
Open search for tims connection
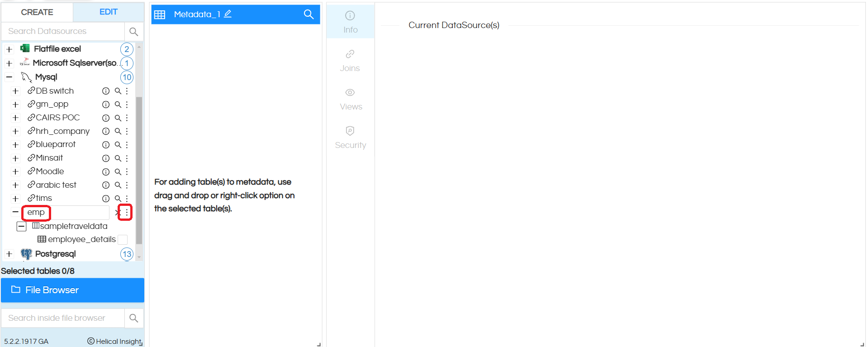118,199
